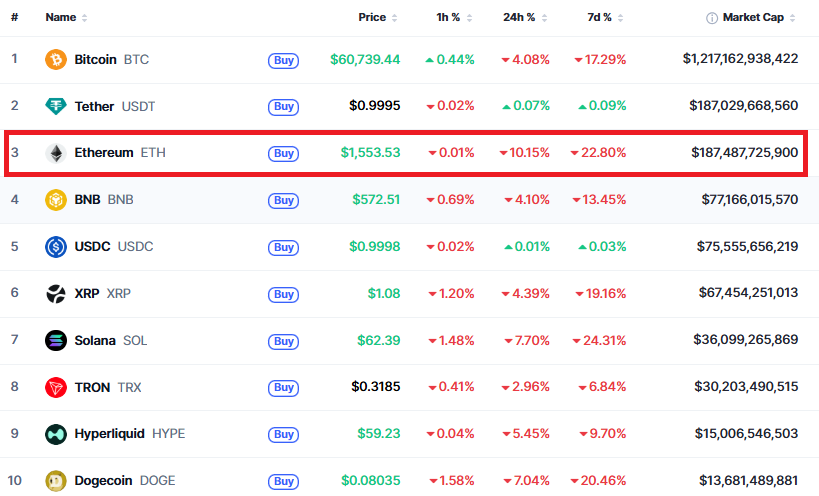Click the Dogecoin coin logo

click(56, 481)
